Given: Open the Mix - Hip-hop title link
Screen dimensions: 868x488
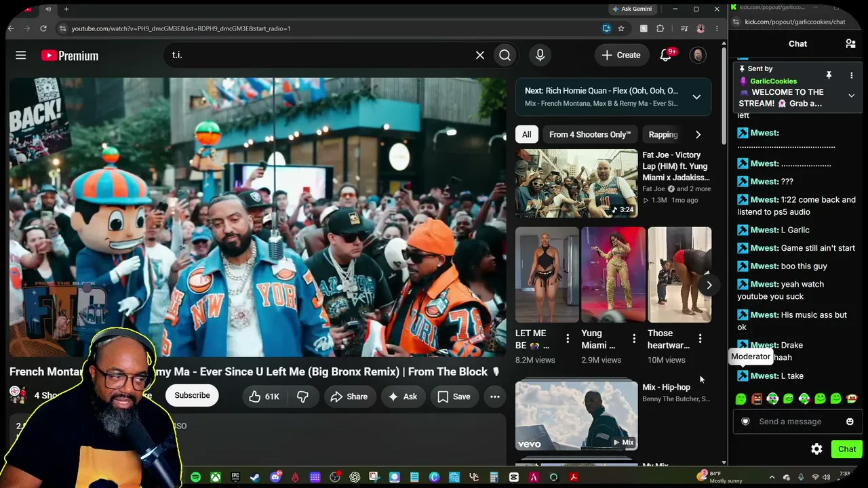Looking at the screenshot, I should [x=666, y=387].
